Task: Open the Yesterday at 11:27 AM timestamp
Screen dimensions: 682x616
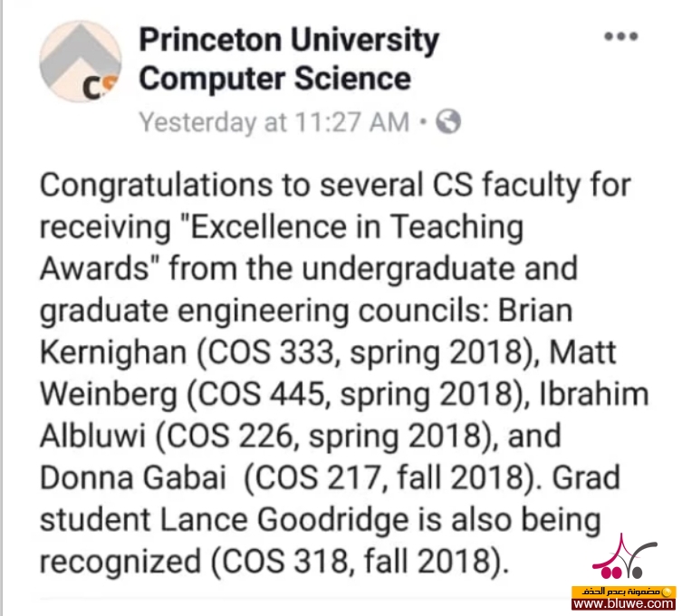Action: (274, 121)
